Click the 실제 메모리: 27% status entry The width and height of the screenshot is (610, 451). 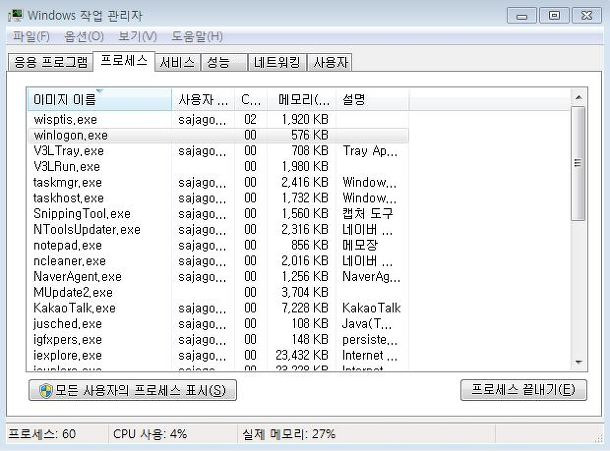(x=289, y=433)
